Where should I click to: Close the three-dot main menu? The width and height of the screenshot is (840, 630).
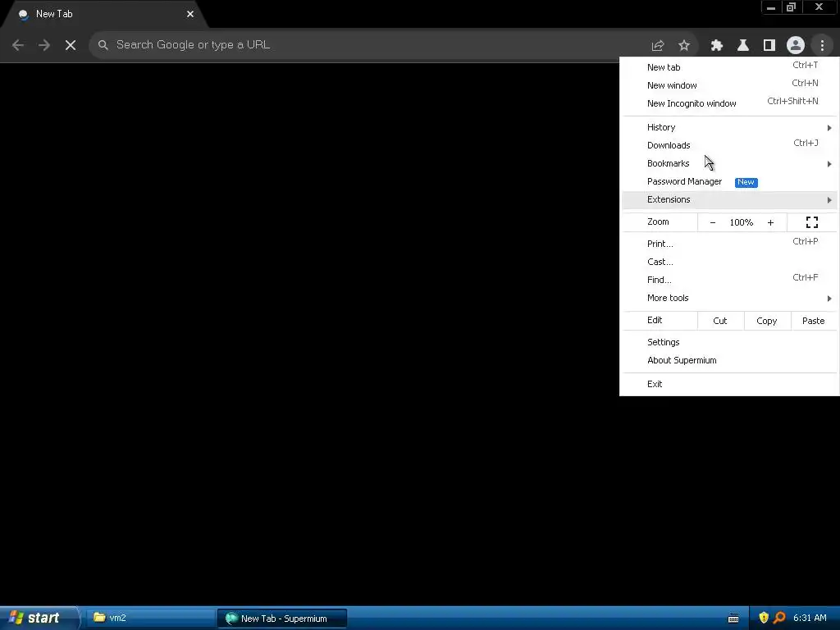pyautogui.click(x=822, y=45)
